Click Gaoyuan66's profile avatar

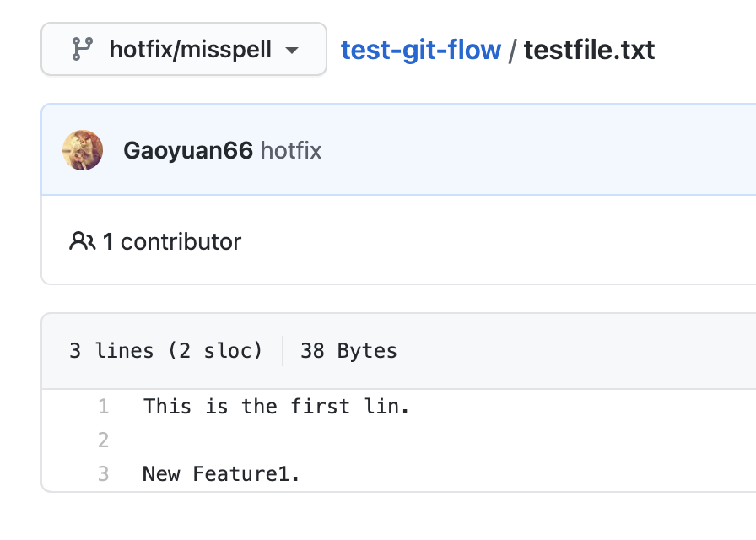[x=83, y=150]
